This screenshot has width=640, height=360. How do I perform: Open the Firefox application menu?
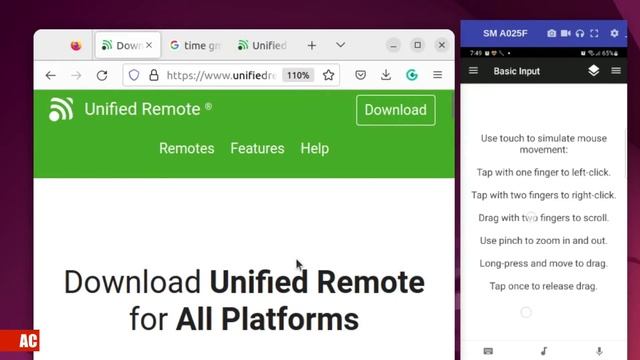click(438, 75)
